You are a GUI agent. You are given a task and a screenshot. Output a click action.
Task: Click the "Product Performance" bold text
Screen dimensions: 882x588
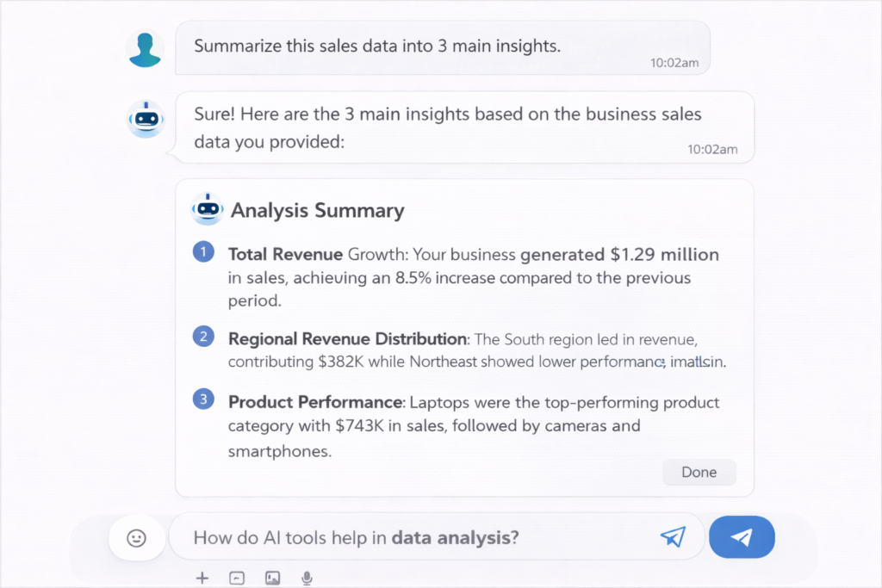[315, 402]
